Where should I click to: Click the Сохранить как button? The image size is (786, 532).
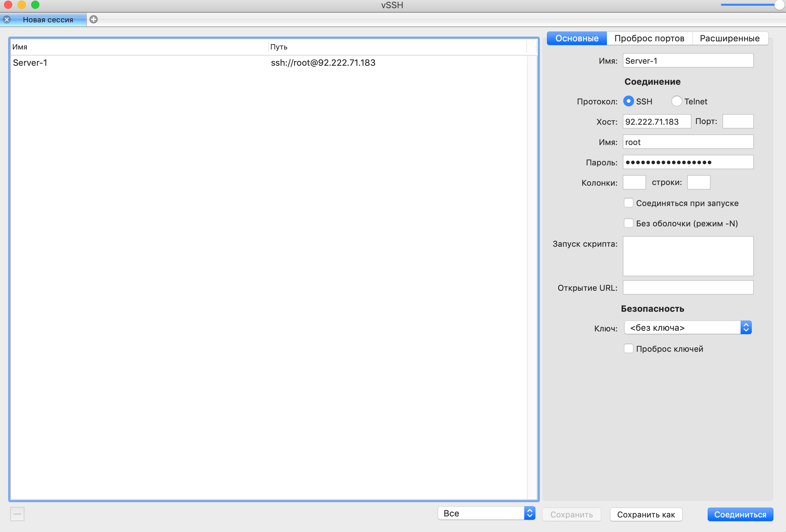tap(646, 514)
